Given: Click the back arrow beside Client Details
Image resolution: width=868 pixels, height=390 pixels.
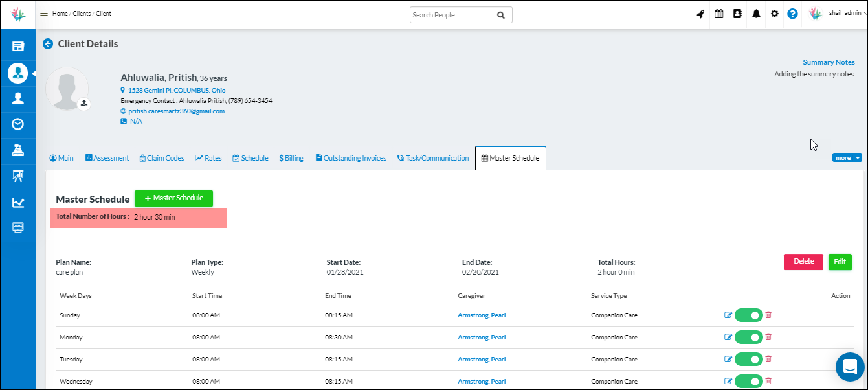Looking at the screenshot, I should (x=48, y=44).
